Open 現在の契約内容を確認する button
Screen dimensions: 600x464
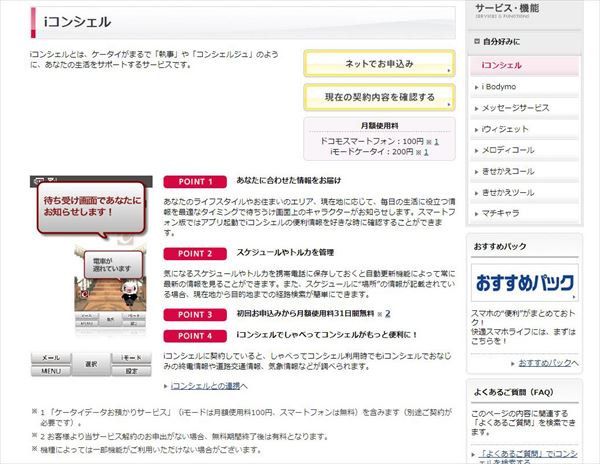379,97
